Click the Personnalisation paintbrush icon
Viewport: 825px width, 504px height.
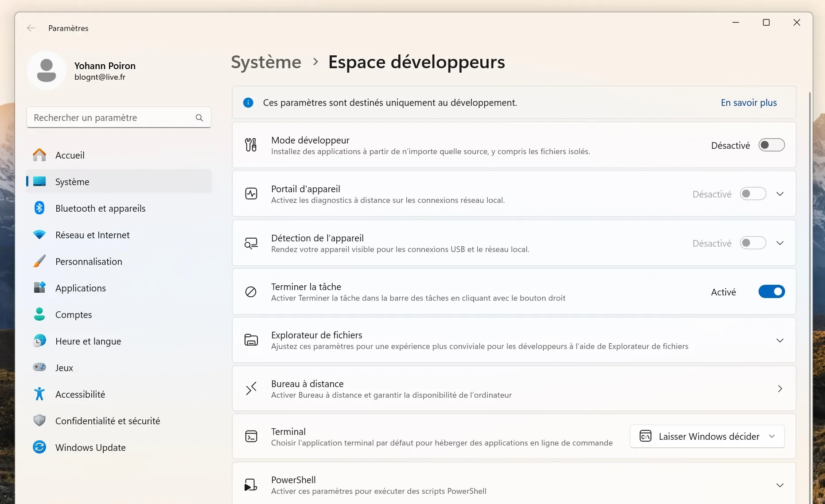(x=39, y=261)
